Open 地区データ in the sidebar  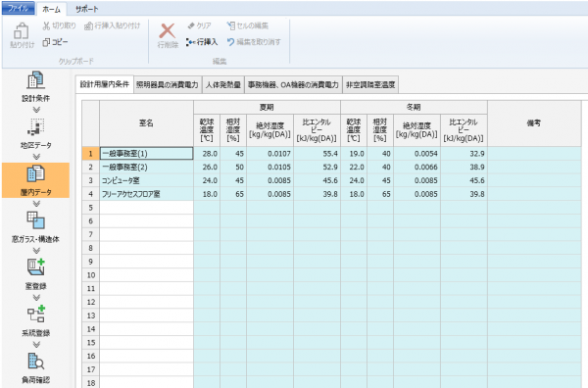coord(35,133)
